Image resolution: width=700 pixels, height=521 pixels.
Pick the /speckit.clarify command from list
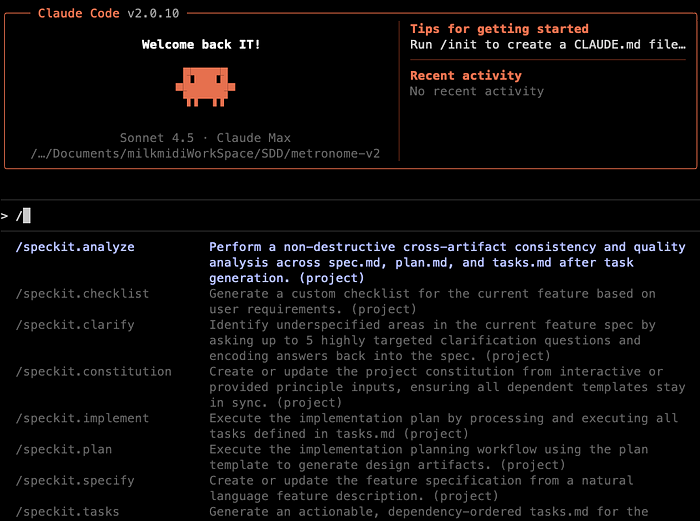pyautogui.click(x=75, y=325)
